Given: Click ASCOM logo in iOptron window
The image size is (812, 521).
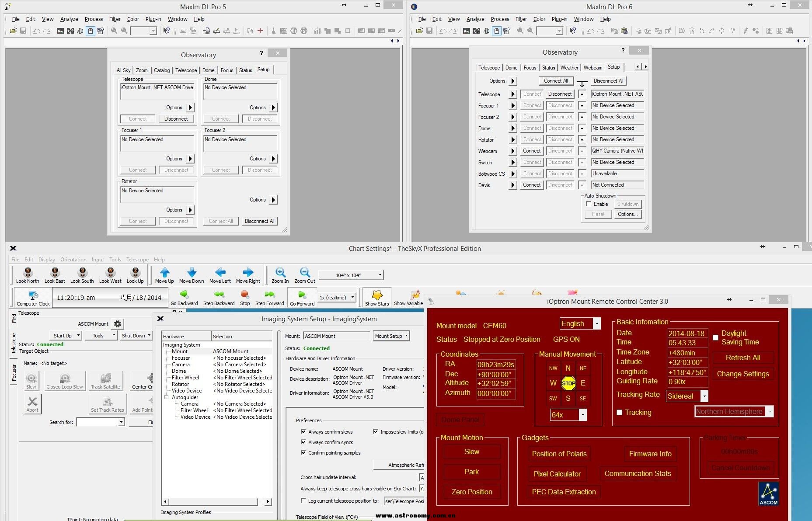Looking at the screenshot, I should click(769, 494).
